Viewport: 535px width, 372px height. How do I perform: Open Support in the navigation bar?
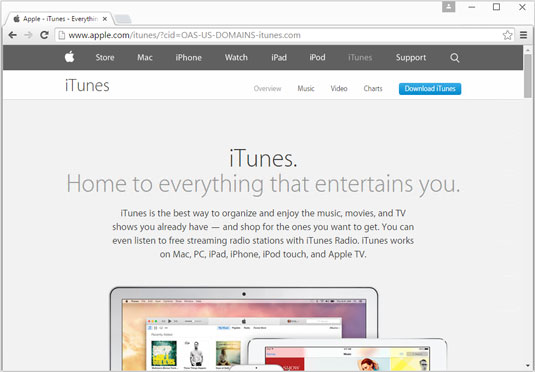tap(411, 57)
